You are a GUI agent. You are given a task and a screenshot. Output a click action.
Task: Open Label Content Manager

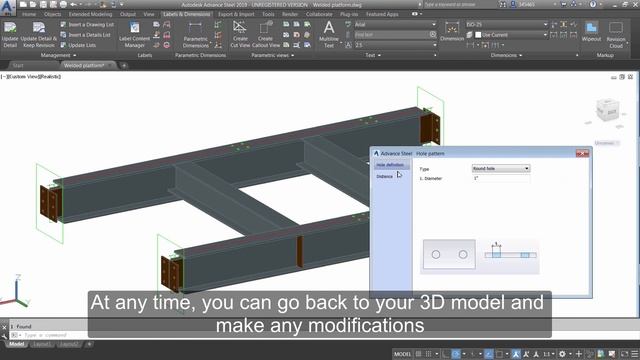coord(134,35)
